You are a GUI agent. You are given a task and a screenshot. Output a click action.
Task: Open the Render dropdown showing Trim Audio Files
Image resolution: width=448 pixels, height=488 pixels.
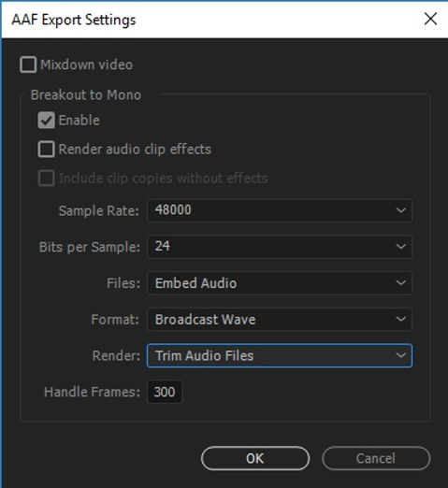[280, 355]
